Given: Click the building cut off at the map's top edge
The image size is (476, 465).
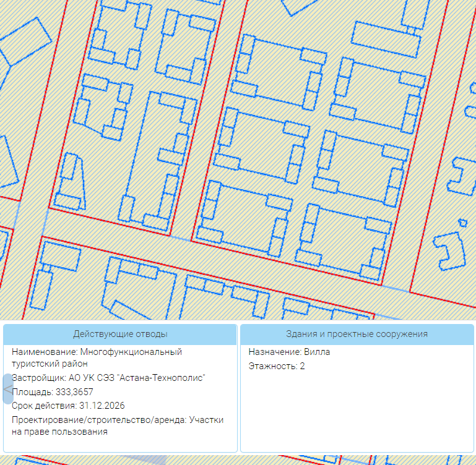Looking at the screenshot, I should click(301, 6).
